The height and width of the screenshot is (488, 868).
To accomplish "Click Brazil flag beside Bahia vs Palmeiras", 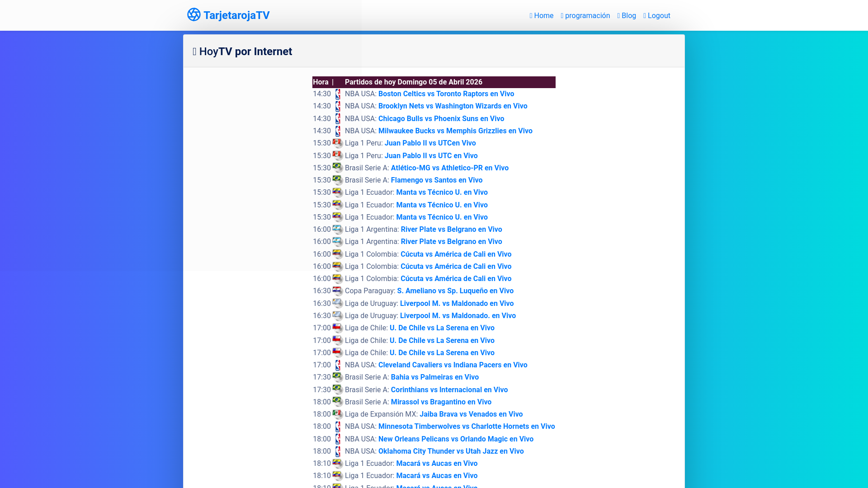I will pos(338,377).
